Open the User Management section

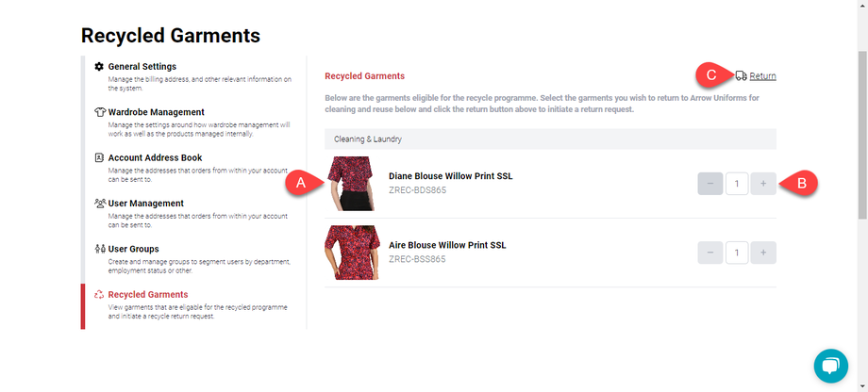[x=145, y=204]
